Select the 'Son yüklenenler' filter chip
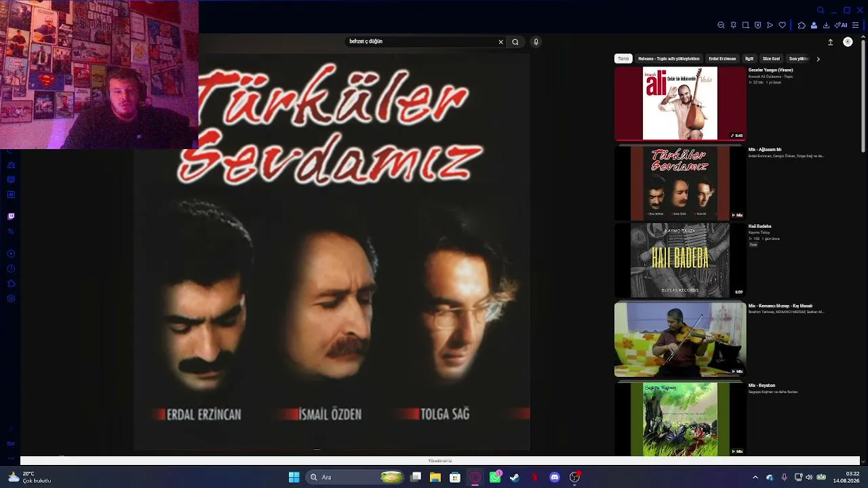868x488 pixels. coord(798,59)
